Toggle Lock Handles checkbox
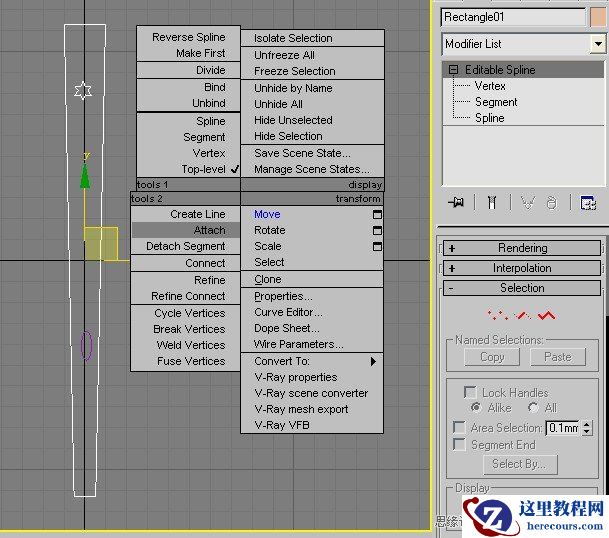609x538 pixels. pos(470,392)
